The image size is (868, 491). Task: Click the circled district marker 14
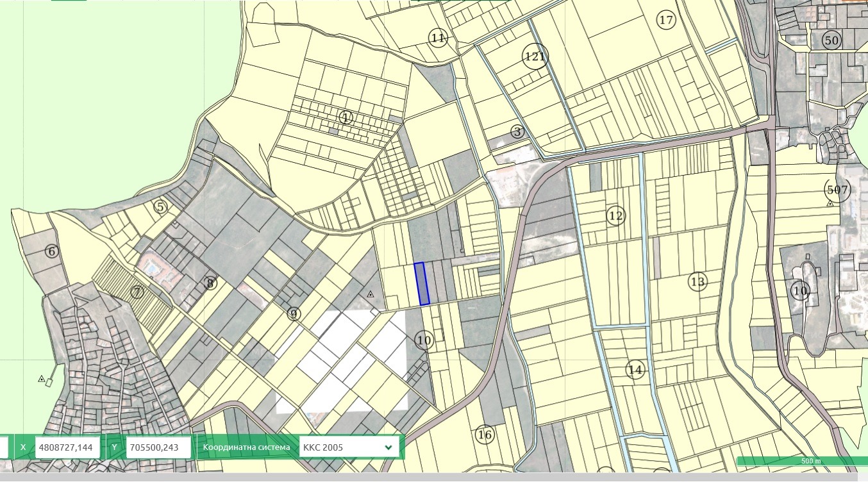635,370
